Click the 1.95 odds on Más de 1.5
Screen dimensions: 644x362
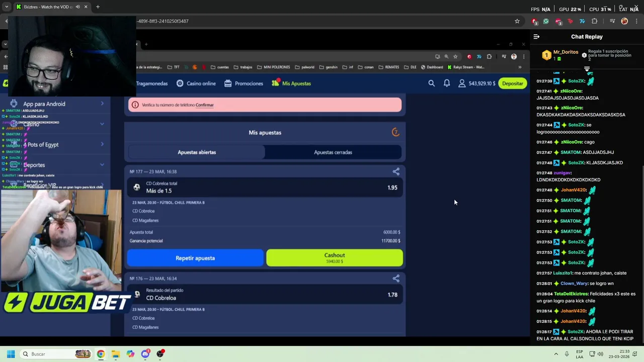point(392,188)
